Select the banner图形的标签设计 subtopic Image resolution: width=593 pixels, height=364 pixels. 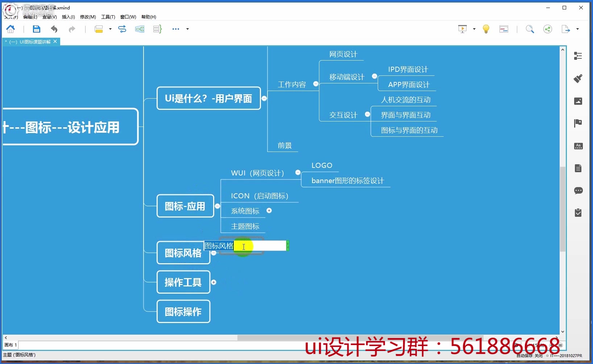point(348,181)
